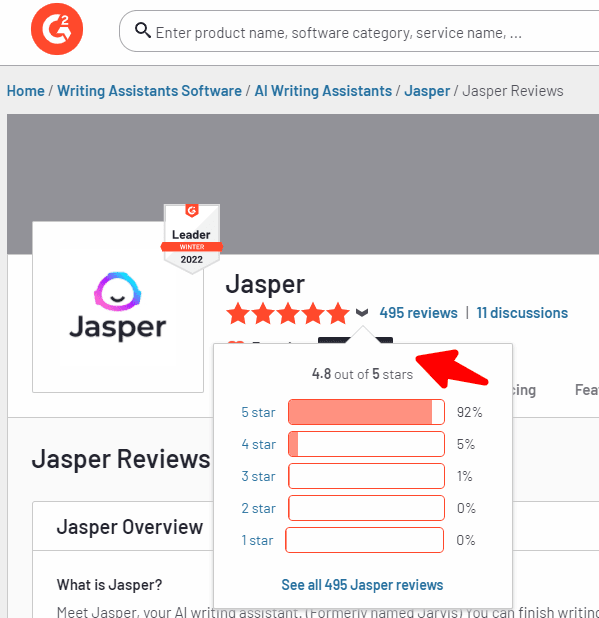This screenshot has width=599, height=618.
Task: Select '4.8 out of 5 stars' text
Action: coord(362,374)
